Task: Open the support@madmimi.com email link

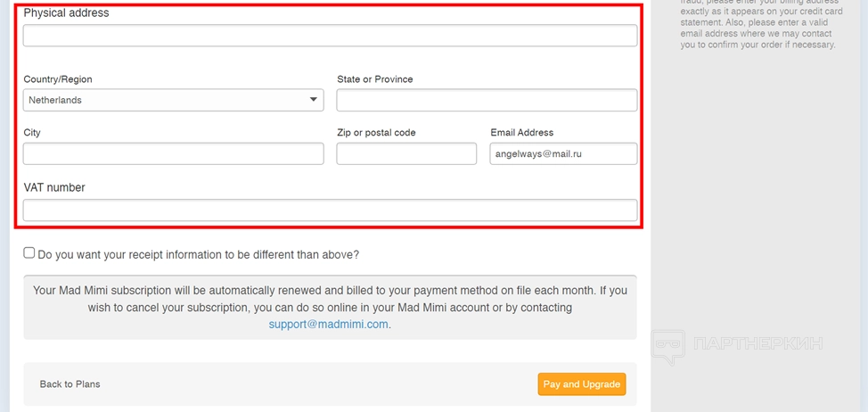Action: point(329,325)
